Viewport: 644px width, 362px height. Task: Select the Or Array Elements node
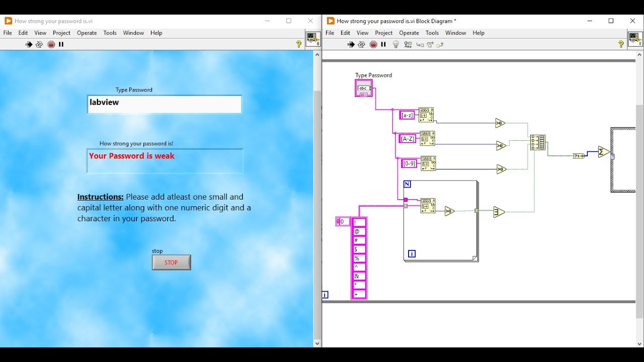pos(499,212)
